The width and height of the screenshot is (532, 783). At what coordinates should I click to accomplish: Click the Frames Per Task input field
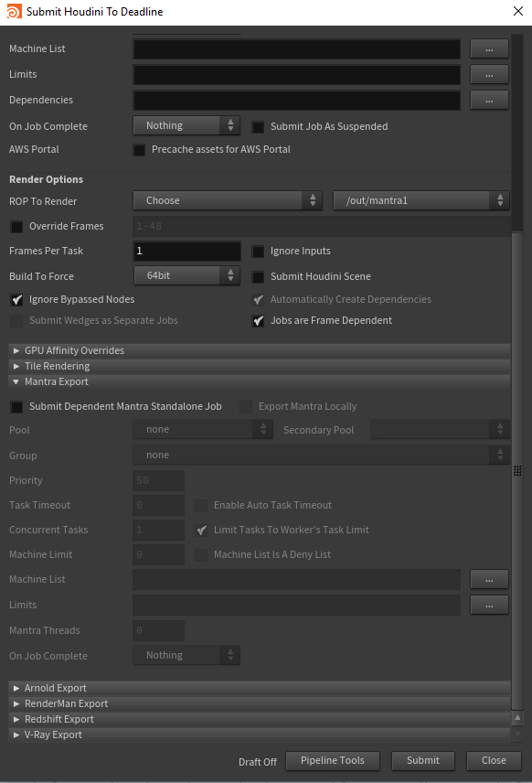[x=186, y=252]
